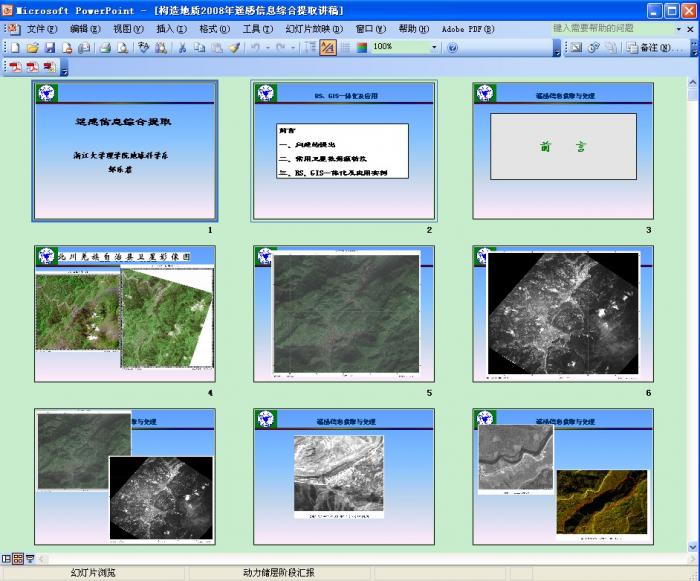Click the blue Help question mark icon
This screenshot has width=700, height=581.
point(452,47)
